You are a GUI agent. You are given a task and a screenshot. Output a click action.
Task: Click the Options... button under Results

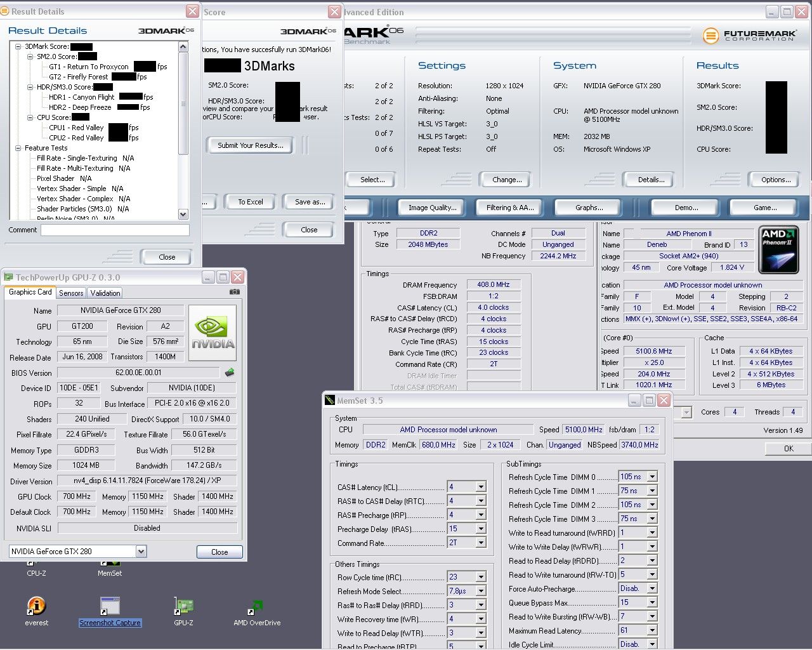[x=776, y=180]
